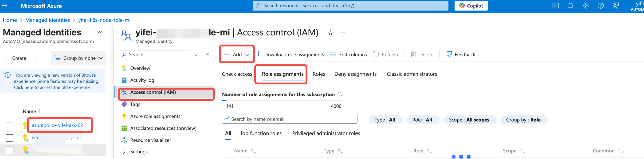Open Edit columns
This screenshot has height=159, width=644.
(x=349, y=54)
